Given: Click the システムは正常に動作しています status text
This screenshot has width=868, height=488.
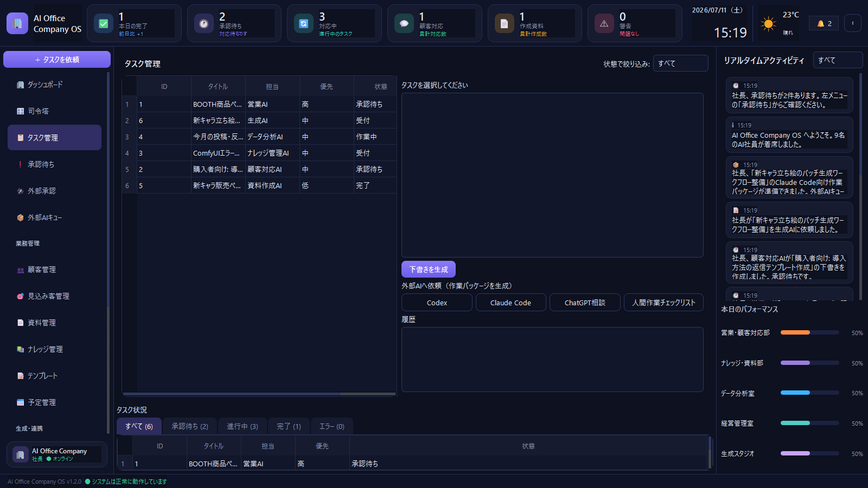Looking at the screenshot, I should (x=130, y=481).
